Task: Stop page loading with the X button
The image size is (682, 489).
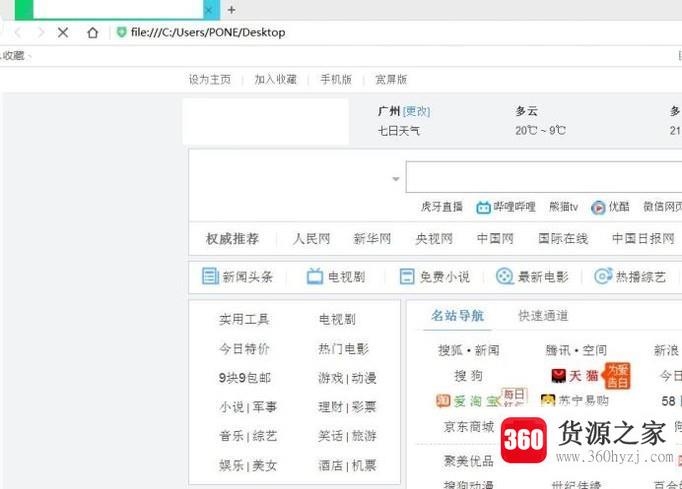Action: click(63, 32)
